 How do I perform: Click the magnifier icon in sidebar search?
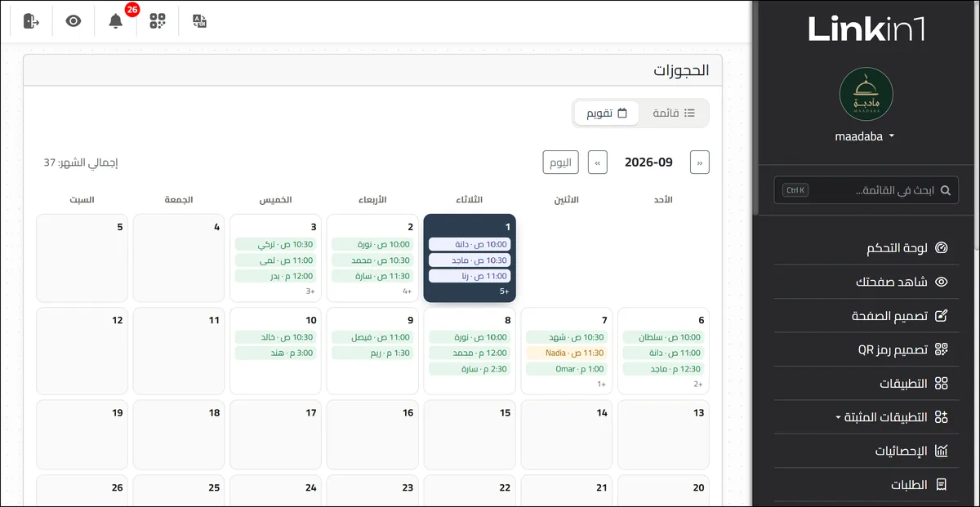(x=946, y=190)
